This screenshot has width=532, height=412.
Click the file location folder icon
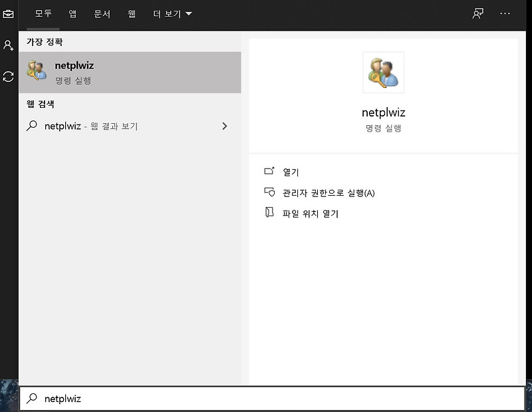[x=269, y=212]
